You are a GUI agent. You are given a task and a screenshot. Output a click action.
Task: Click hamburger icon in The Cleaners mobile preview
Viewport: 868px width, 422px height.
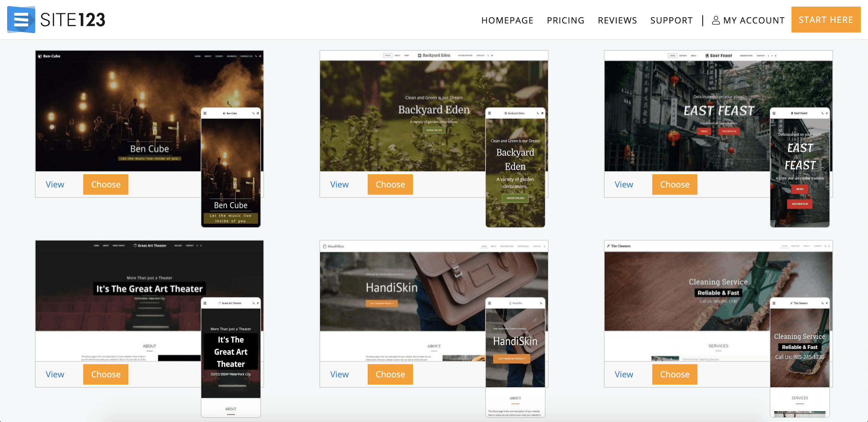[774, 303]
